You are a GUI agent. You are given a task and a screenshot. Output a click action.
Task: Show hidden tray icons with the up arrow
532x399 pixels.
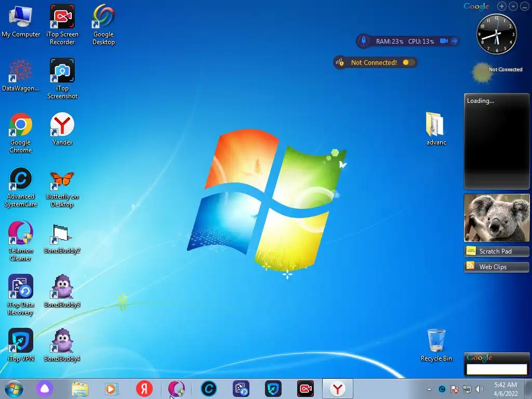(x=429, y=390)
